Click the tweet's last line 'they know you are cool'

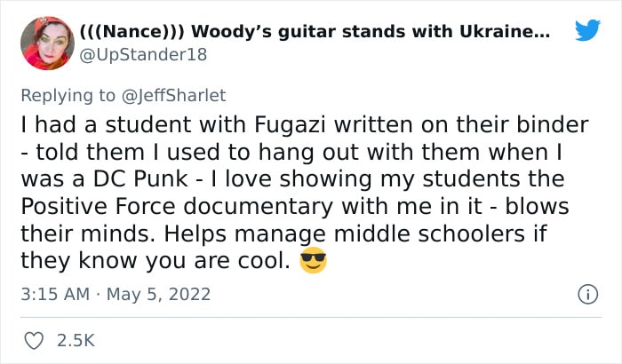coord(155,261)
